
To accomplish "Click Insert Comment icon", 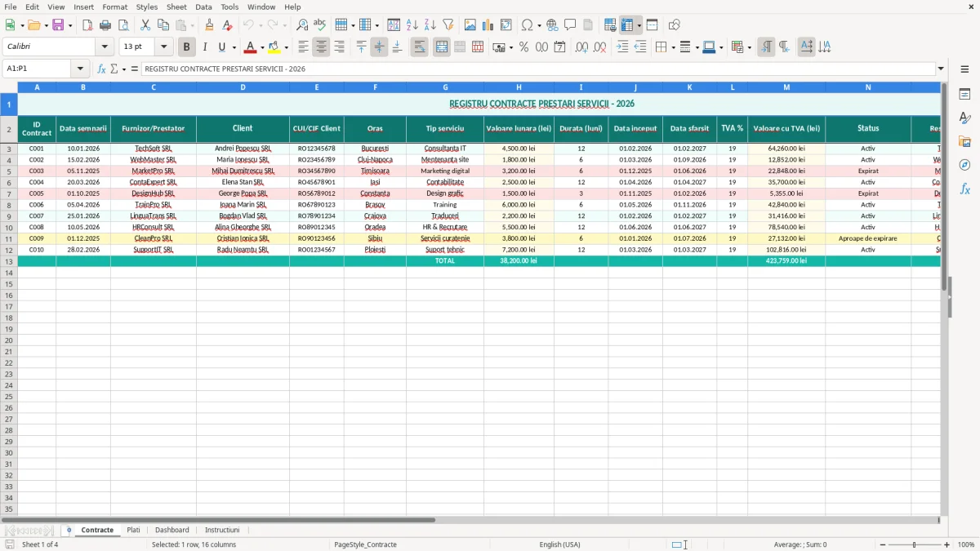I will [x=570, y=25].
